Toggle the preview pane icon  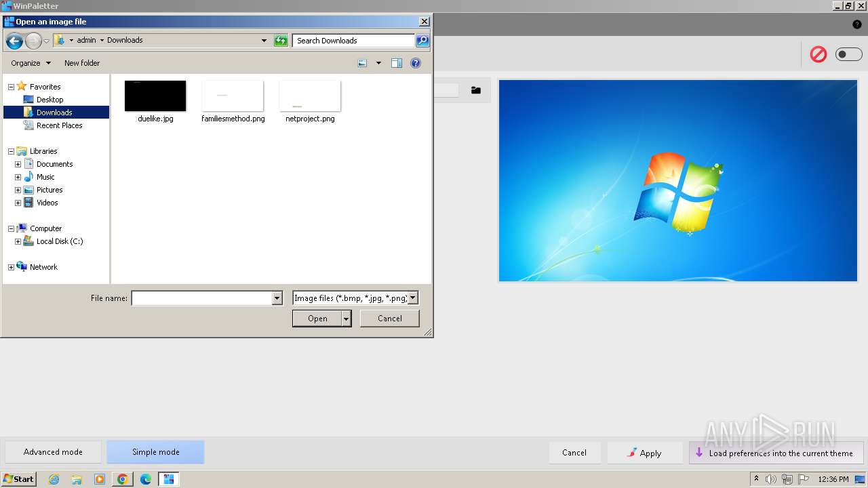(x=397, y=63)
